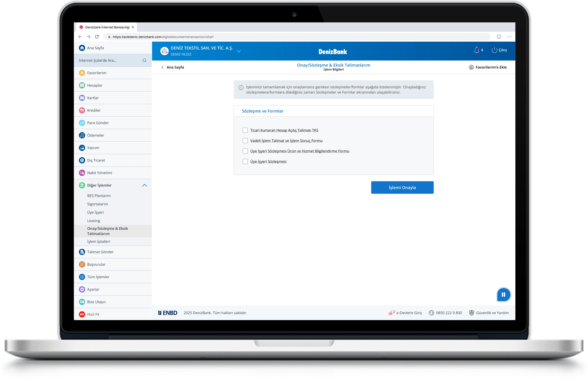Select the Kartlar cards icon
588x381 pixels.
(82, 98)
